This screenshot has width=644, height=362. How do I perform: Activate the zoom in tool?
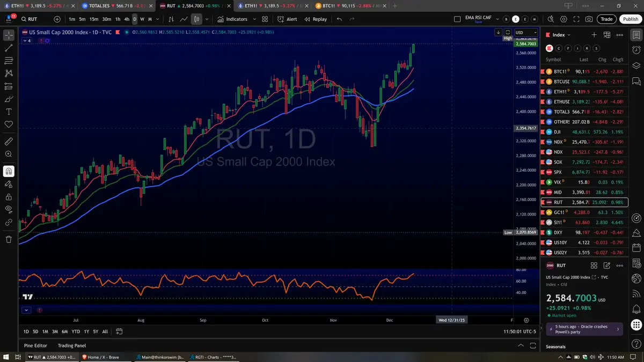9,154
